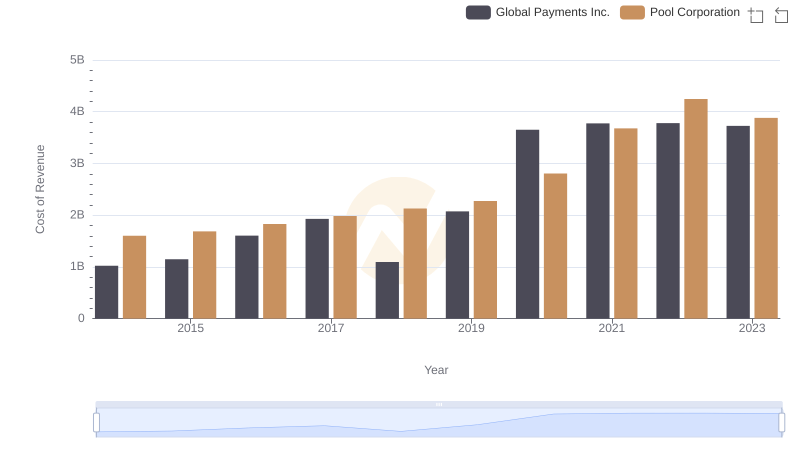Click the Global Payments bar for 2016
Screen dimensions: 800x461
point(246,277)
